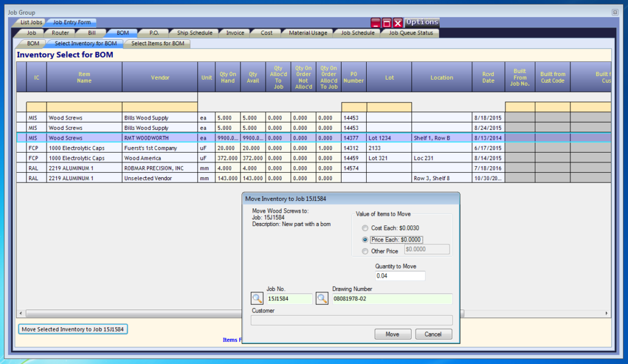Click the Item Name filter box
The height and width of the screenshot is (364, 628).
[x=84, y=107]
